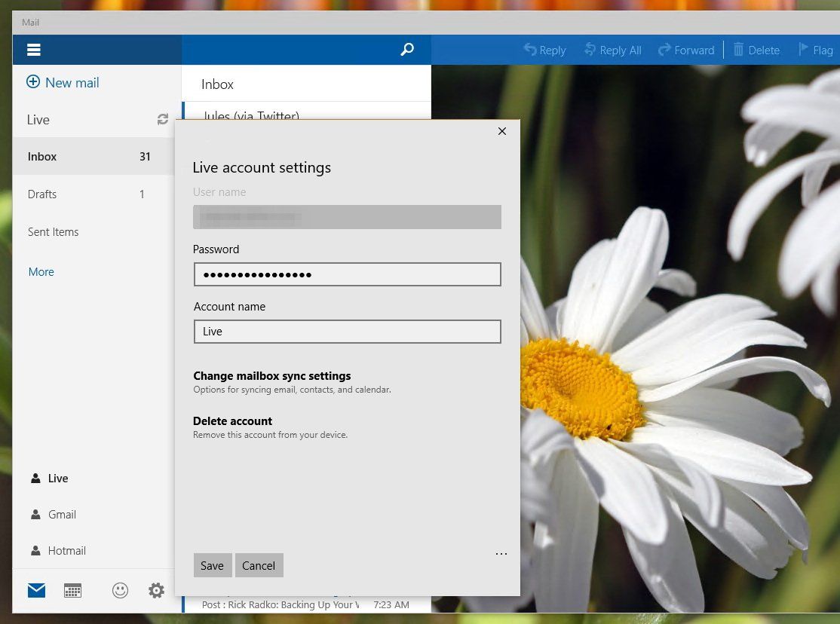This screenshot has height=624, width=840.
Task: Click the Password input field
Action: (x=347, y=274)
